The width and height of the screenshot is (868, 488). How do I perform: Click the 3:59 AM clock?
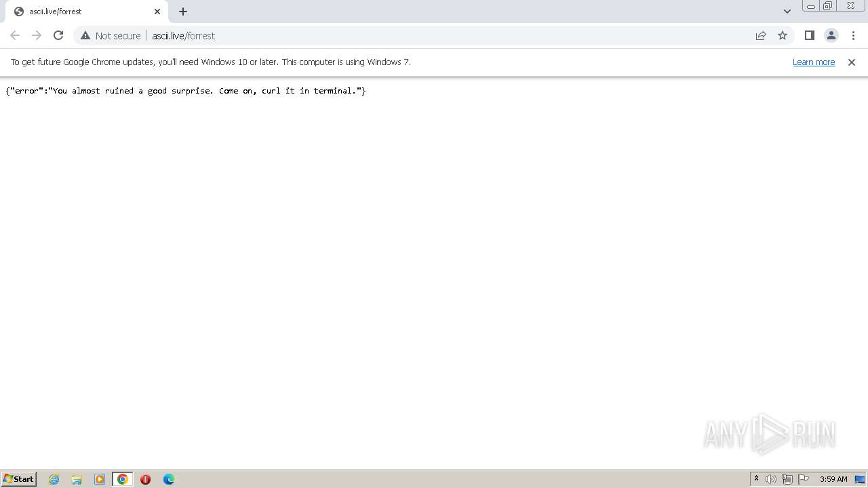(x=833, y=479)
